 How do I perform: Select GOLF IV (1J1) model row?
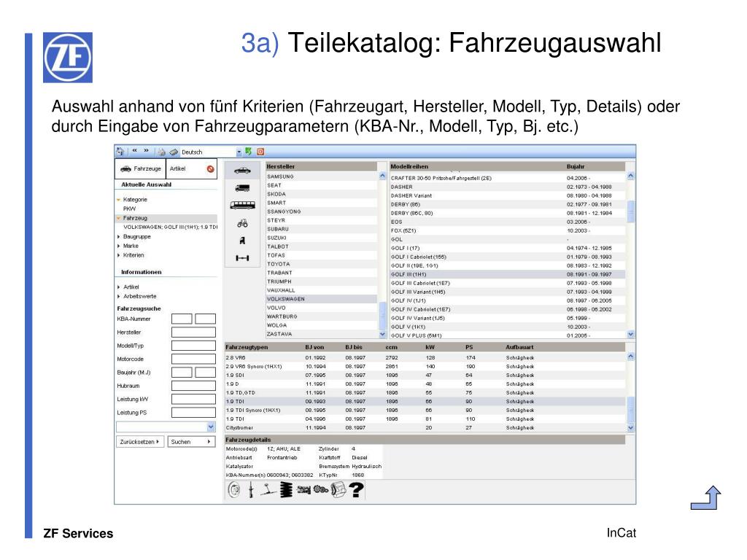point(508,300)
